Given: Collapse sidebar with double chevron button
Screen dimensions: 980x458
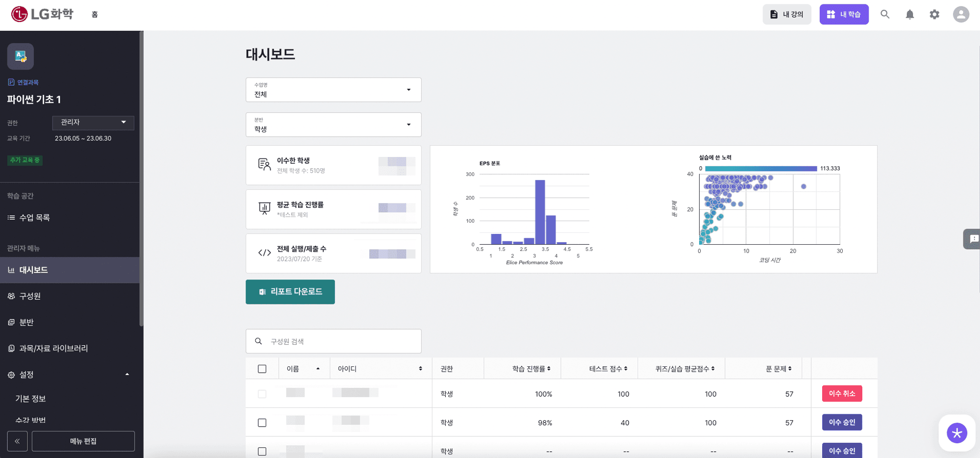Looking at the screenshot, I should [17, 441].
